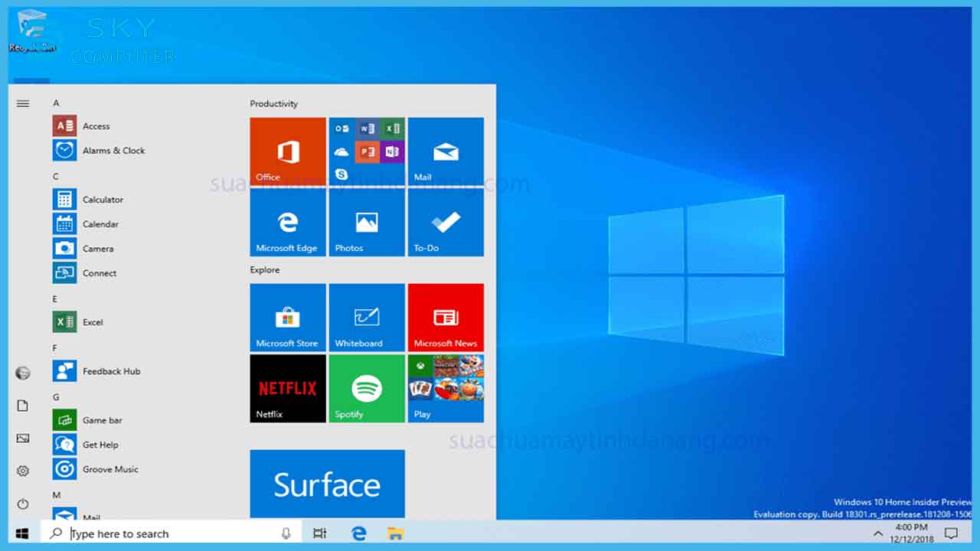
Task: Open the Power options icon
Action: [x=22, y=504]
